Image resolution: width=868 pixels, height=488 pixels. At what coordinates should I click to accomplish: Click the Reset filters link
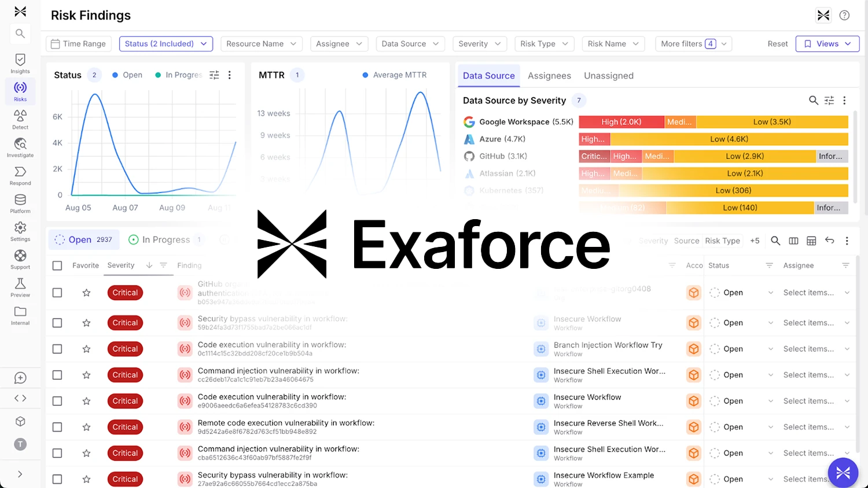[x=777, y=43]
